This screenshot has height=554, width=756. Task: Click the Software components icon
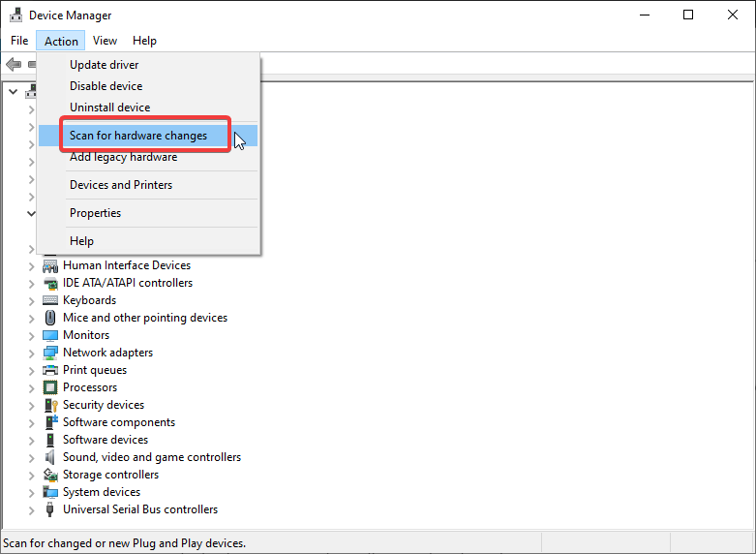pyautogui.click(x=50, y=422)
